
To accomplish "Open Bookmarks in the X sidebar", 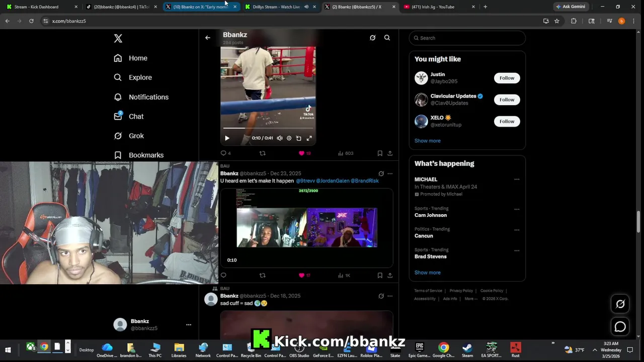I will tap(139, 155).
